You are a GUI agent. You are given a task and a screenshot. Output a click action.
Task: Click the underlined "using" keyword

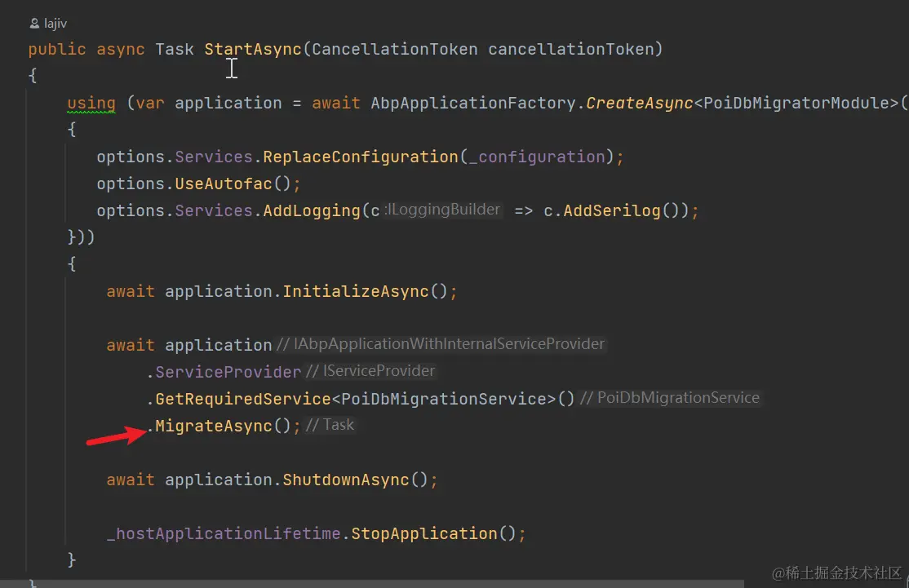(x=91, y=104)
